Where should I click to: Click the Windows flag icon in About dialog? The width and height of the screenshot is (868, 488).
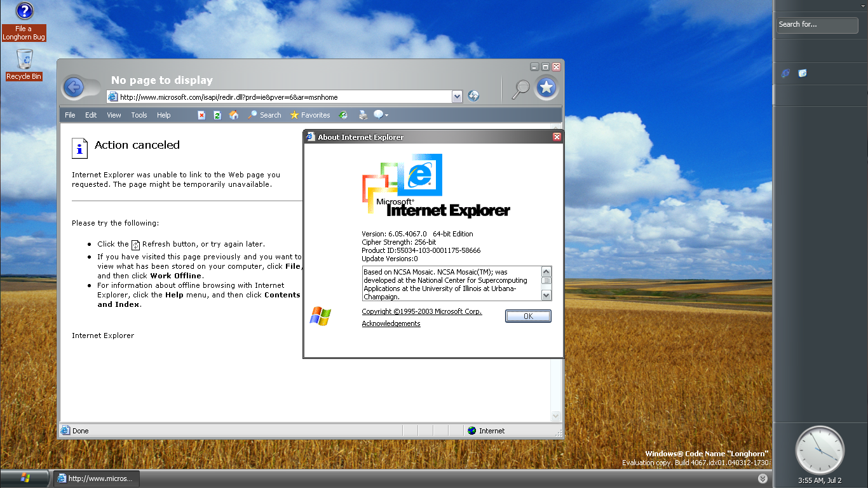click(320, 316)
